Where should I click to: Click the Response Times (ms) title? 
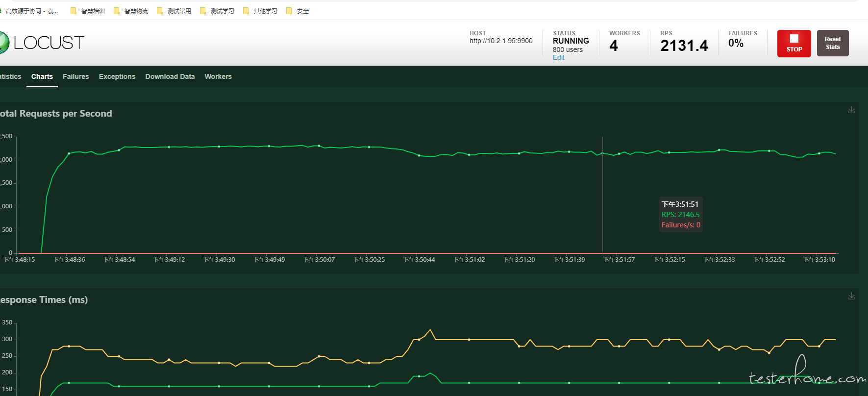44,299
